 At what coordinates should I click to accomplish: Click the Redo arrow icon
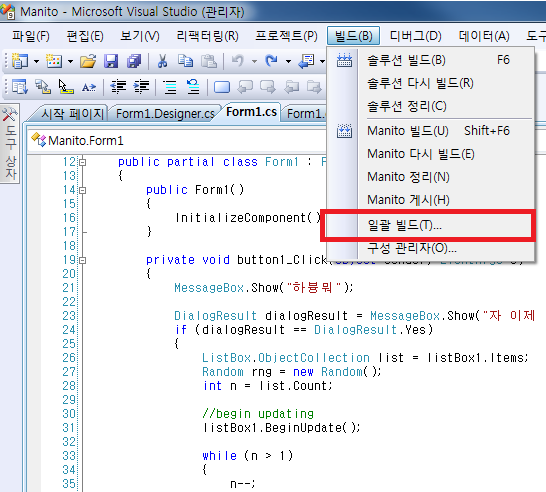271,61
